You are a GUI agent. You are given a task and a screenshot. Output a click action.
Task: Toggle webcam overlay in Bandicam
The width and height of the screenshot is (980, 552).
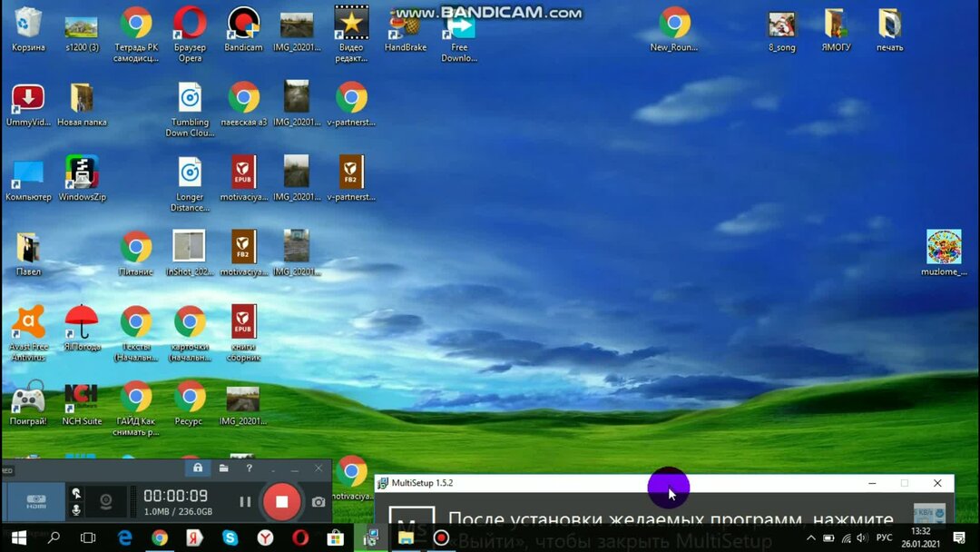[x=105, y=501]
